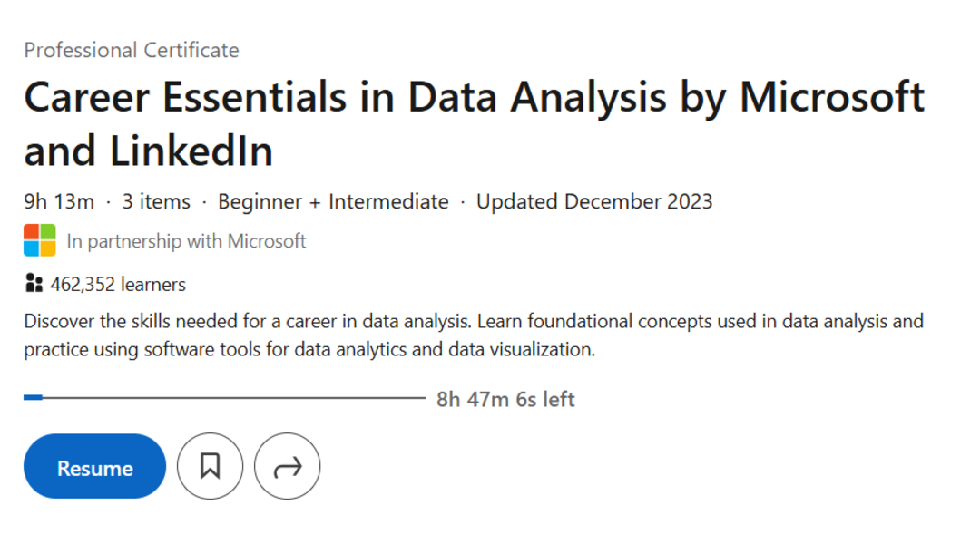Click the blue filled portion of the progress bar
The image size is (980, 544).
34,397
